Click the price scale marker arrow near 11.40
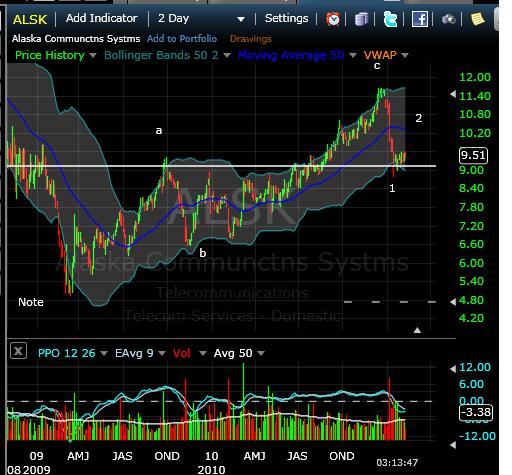 click(x=453, y=94)
